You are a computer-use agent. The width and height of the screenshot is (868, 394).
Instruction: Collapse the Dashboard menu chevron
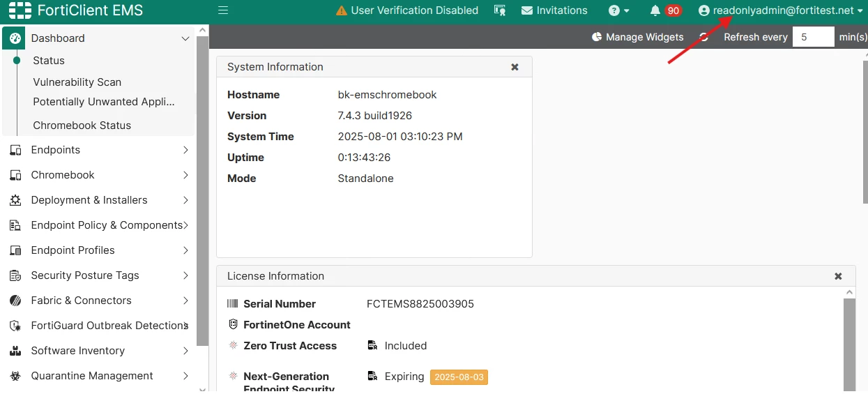pyautogui.click(x=185, y=38)
